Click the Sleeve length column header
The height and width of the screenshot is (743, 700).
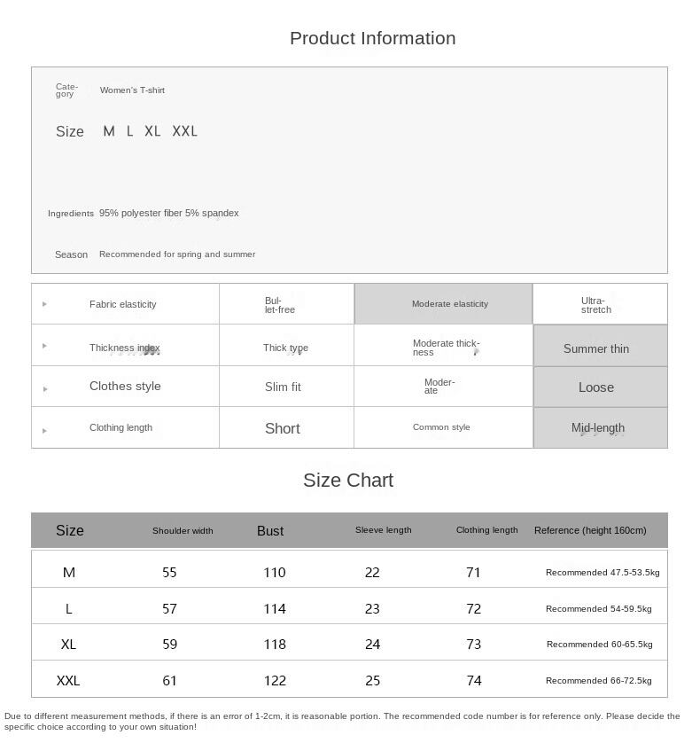tap(384, 530)
